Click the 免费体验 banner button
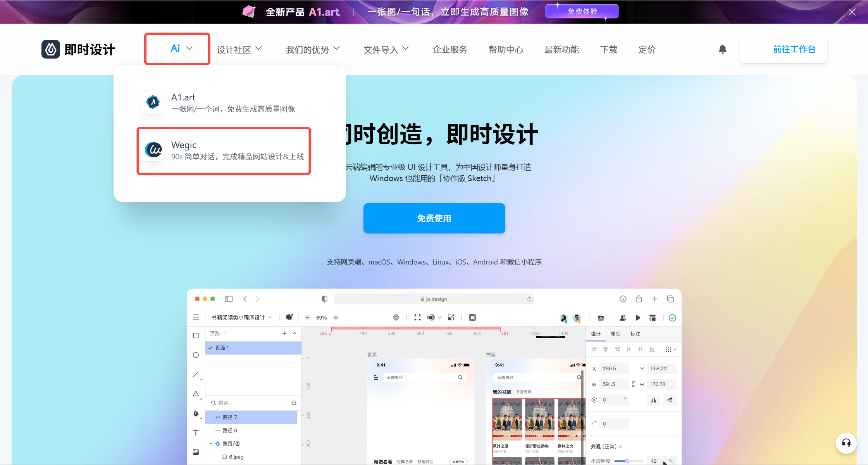The image size is (868, 465). (x=582, y=11)
